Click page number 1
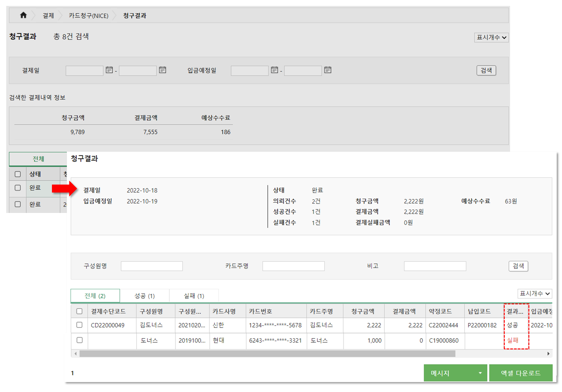Image resolution: width=562 pixels, height=392 pixels. point(72,373)
